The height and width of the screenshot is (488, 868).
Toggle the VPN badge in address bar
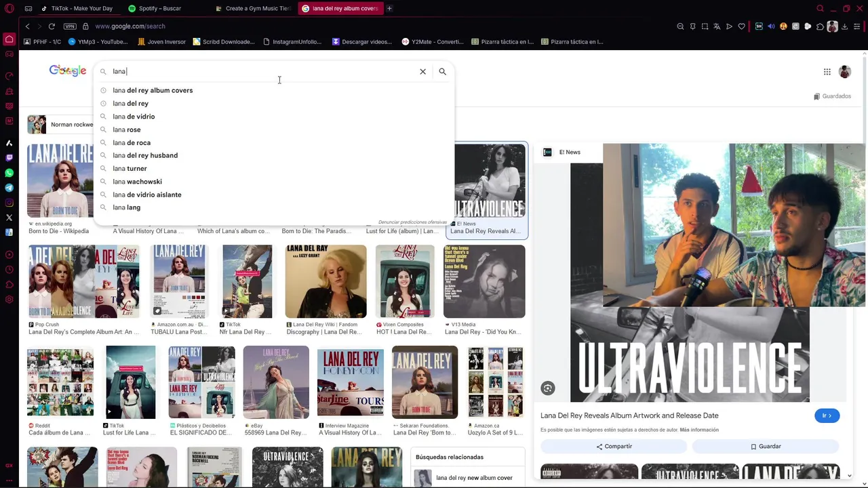[x=70, y=26]
